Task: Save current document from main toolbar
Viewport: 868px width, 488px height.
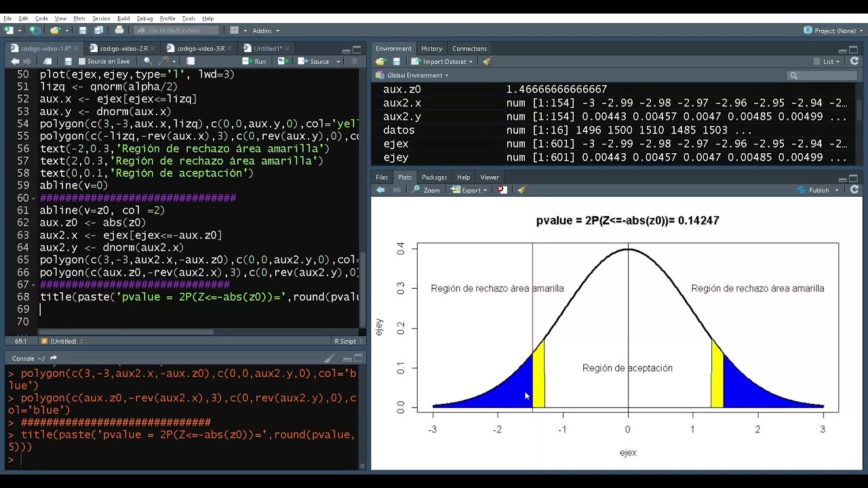Action: click(x=83, y=30)
